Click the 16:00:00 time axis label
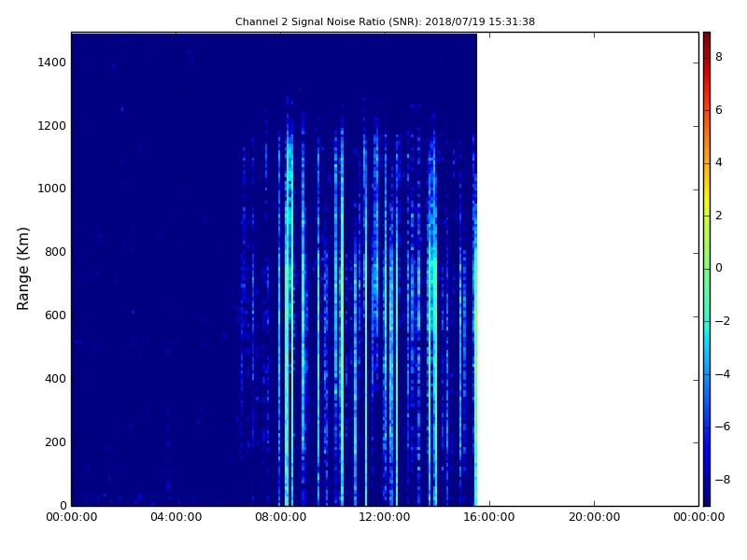Viewport: 747px width, 560px height. click(x=489, y=517)
